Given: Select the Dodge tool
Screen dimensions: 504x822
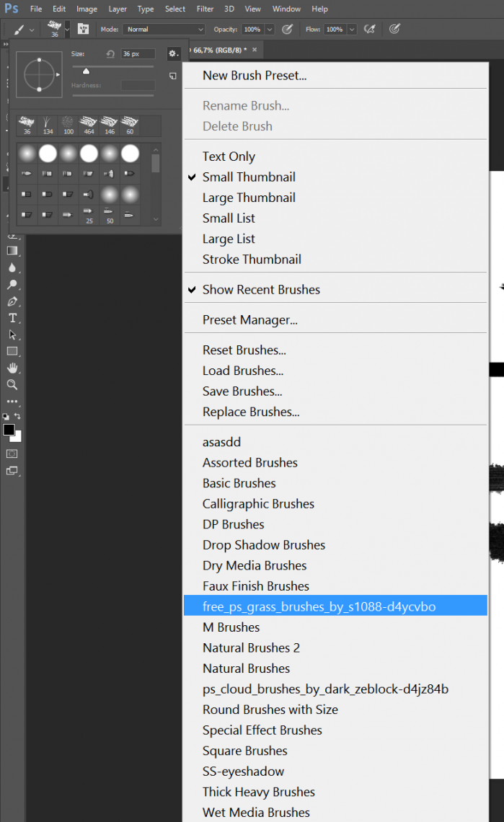Looking at the screenshot, I should point(12,285).
